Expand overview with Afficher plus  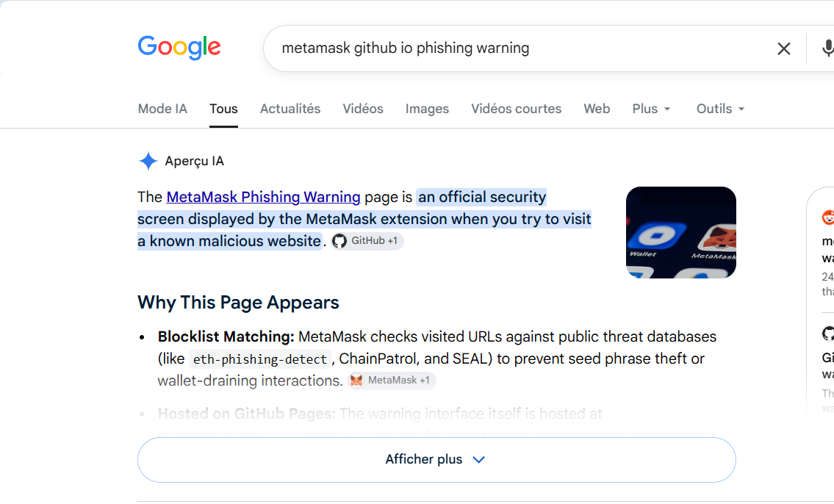[436, 460]
